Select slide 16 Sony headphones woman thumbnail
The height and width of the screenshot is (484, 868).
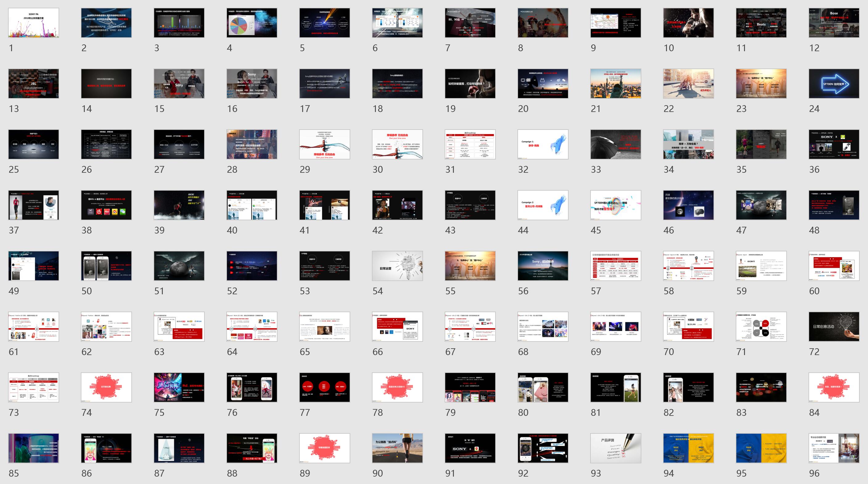click(x=252, y=84)
